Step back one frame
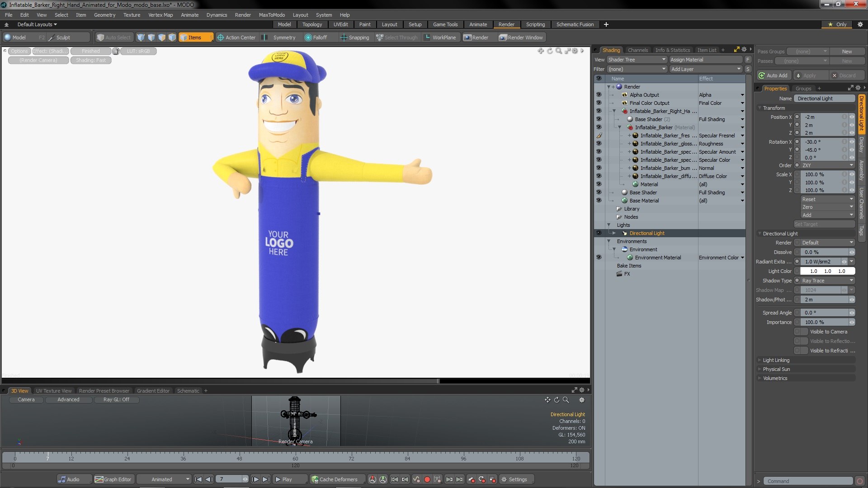 click(209, 479)
